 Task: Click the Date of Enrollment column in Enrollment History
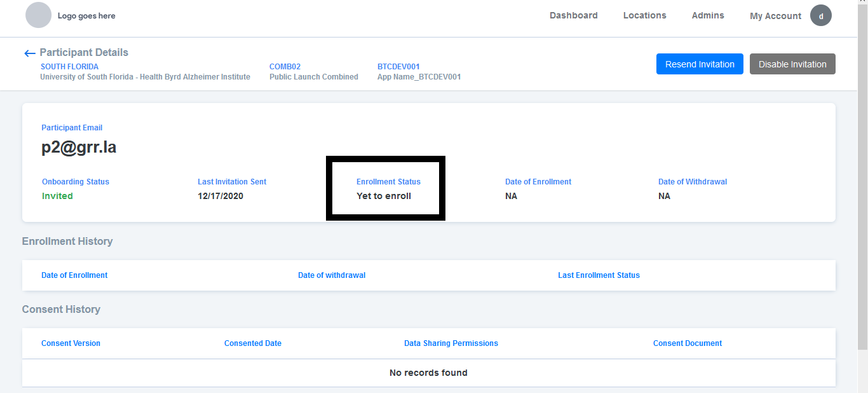[74, 275]
